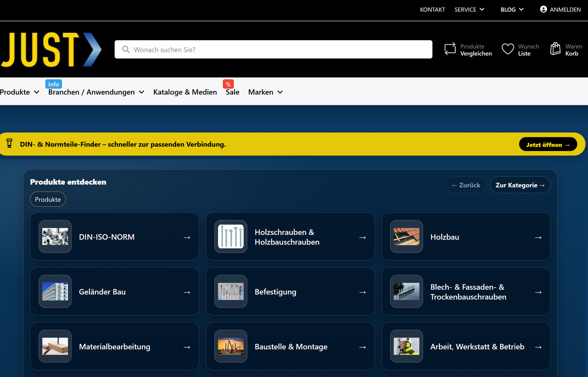Image resolution: width=588 pixels, height=377 pixels.
Task: Open Holzschrauben & Holzbauschrauben thumbnail
Action: click(231, 237)
